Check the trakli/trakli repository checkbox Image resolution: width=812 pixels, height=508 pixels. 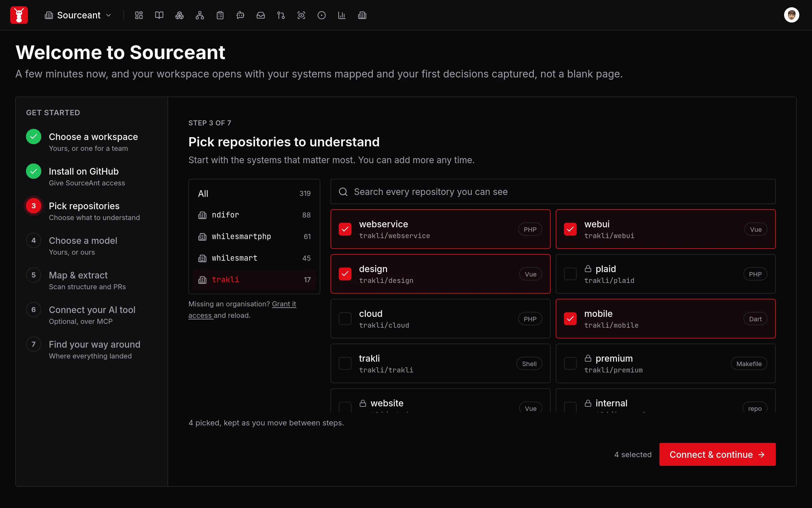point(345,363)
